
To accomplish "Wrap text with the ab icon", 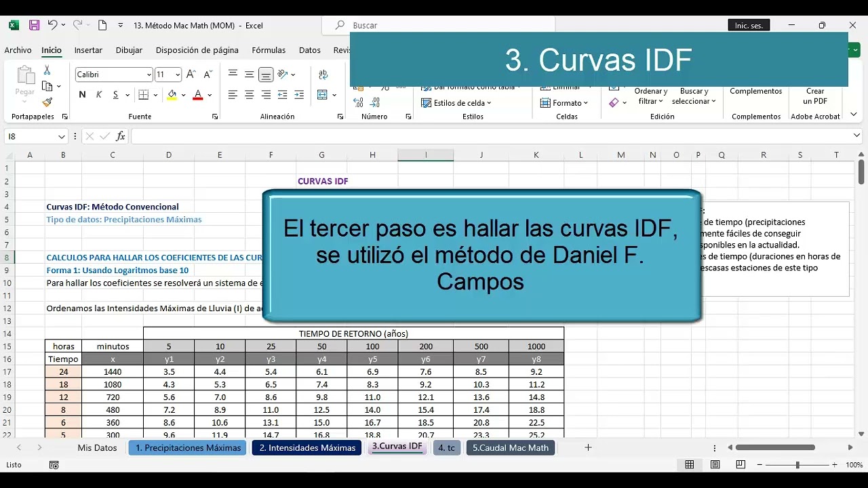I will 323,75.
